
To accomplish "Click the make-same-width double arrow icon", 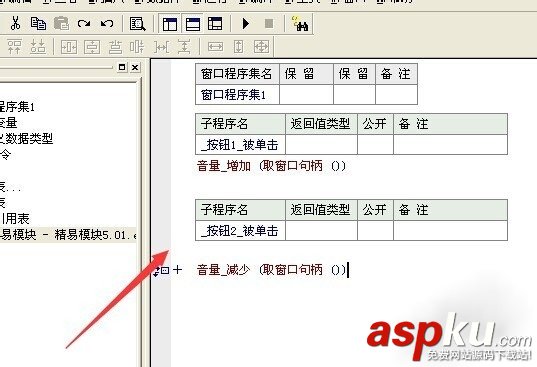I will point(215,47).
